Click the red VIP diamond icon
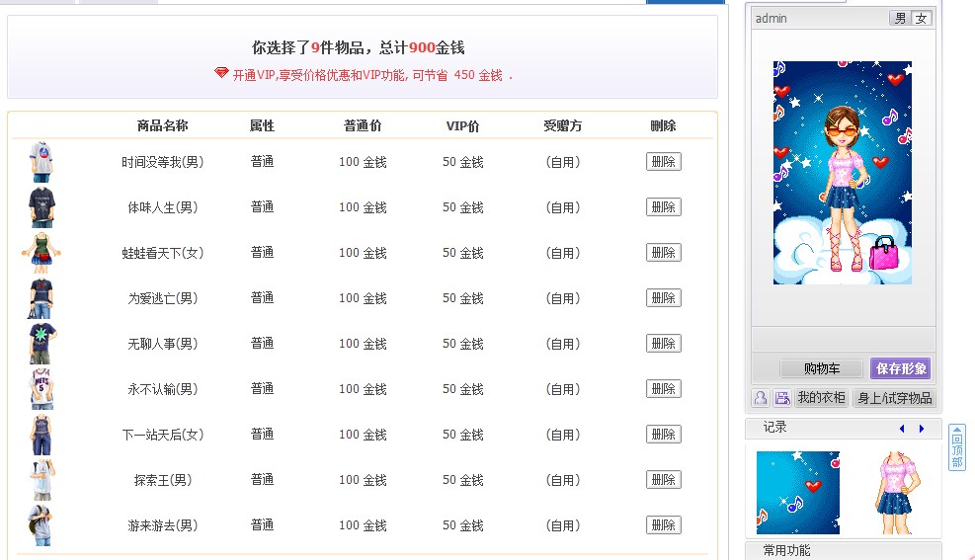 (221, 73)
